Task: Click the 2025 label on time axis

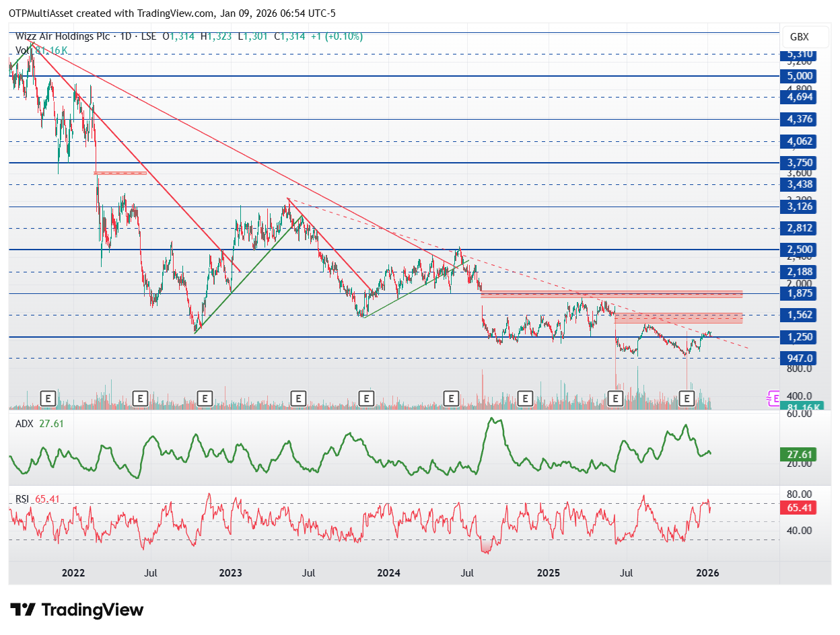Action: tap(548, 573)
